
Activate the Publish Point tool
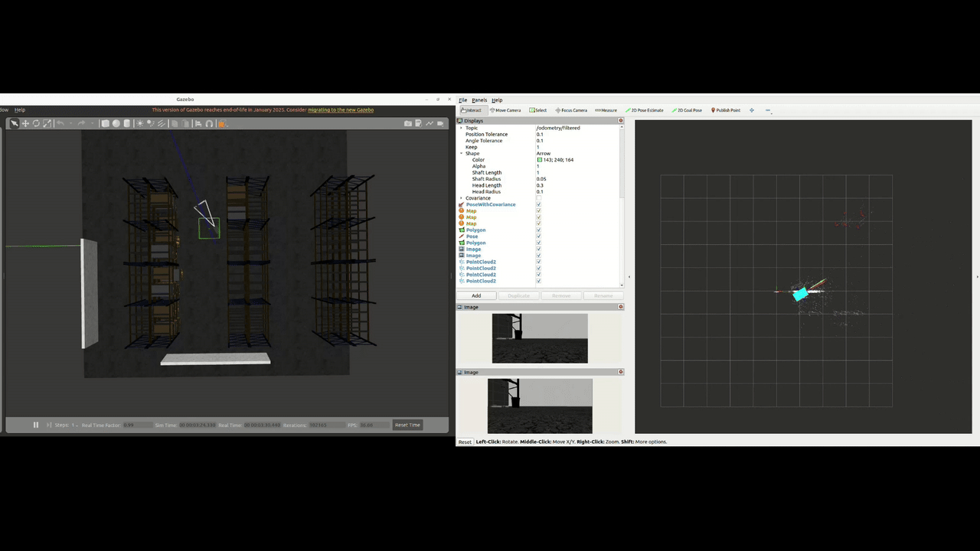click(726, 110)
